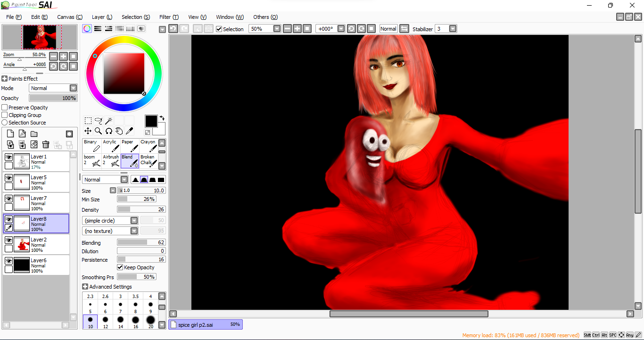Click the black foreground color swatch
The height and width of the screenshot is (340, 644).
[151, 121]
